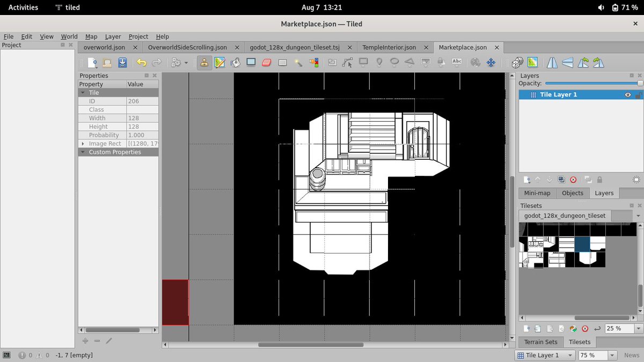
Task: Open map zoom 75 % dropdown
Action: pos(612,355)
